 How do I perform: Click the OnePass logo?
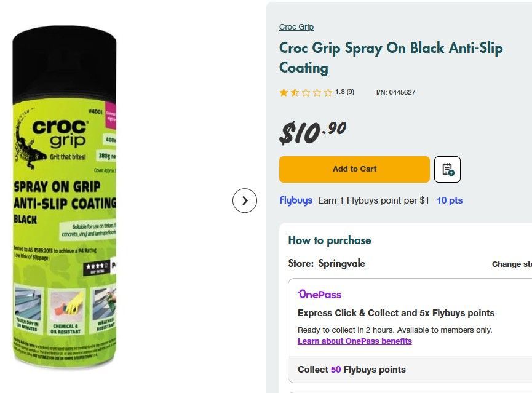click(x=320, y=294)
